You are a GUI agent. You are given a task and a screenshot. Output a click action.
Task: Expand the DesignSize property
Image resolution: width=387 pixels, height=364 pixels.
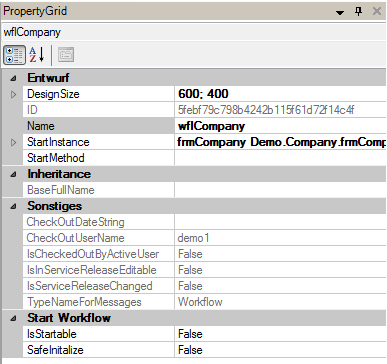tap(13, 94)
